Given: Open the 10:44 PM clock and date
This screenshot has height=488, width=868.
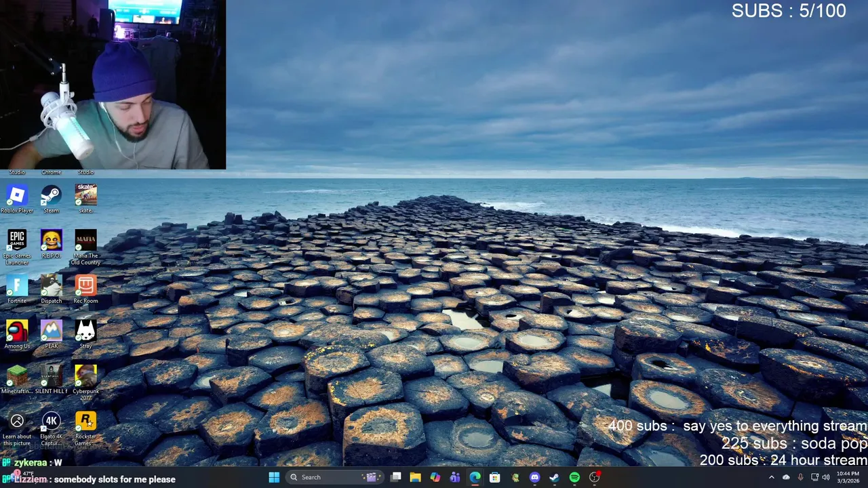Looking at the screenshot, I should [848, 477].
